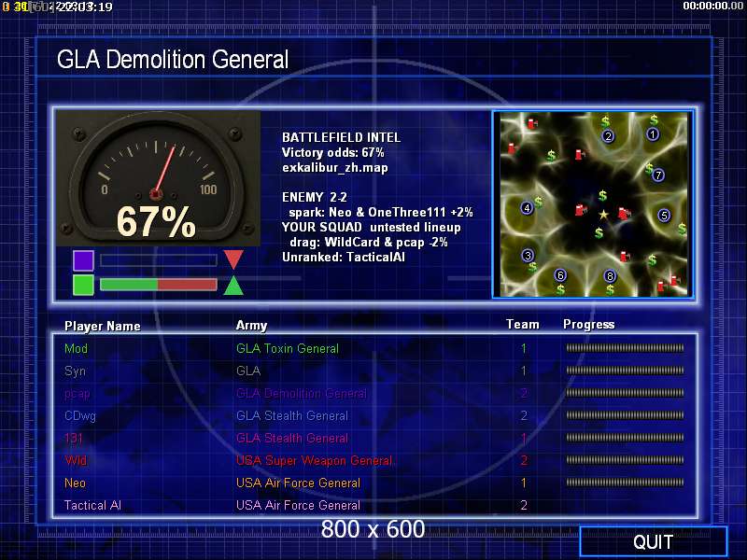747x560 pixels.
Task: Click the Progress column header
Action: [589, 325]
